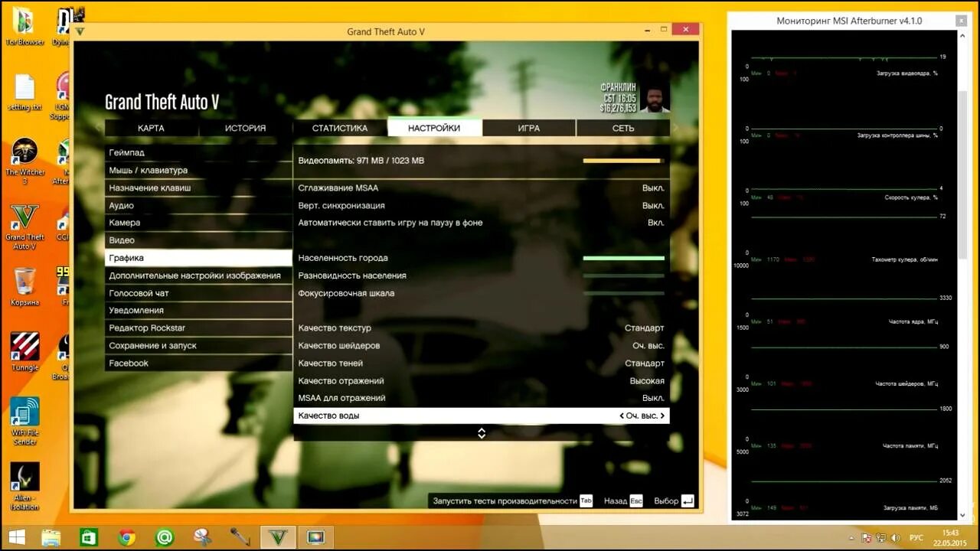Screen dimensions: 980x551
Task: Adjust the Населенность города slider
Action: pyautogui.click(x=624, y=258)
